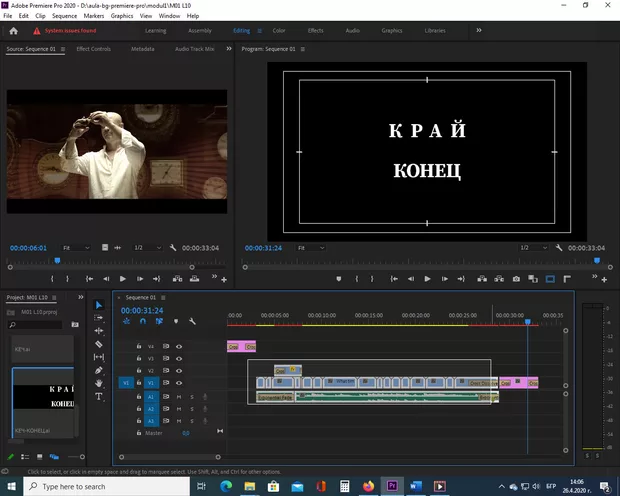The width and height of the screenshot is (620, 496).
Task: Play the Program monitor sequence
Action: point(427,279)
